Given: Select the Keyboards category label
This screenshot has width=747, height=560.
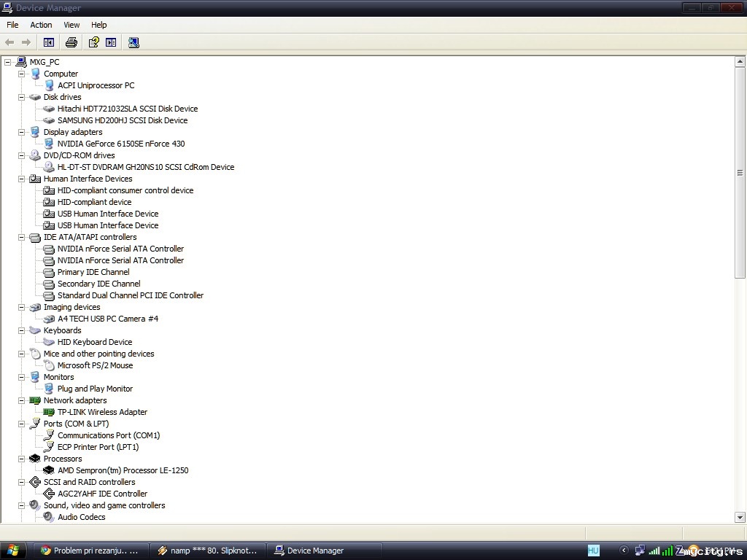Looking at the screenshot, I should tap(63, 330).
